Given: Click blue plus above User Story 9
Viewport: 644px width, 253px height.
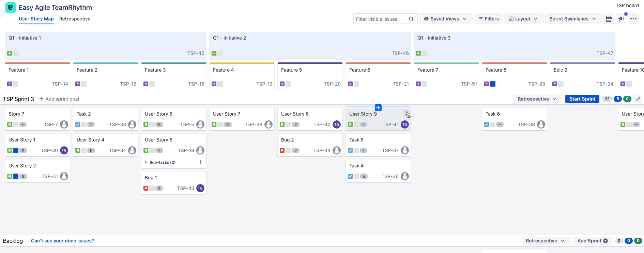Looking at the screenshot, I should coord(378,108).
